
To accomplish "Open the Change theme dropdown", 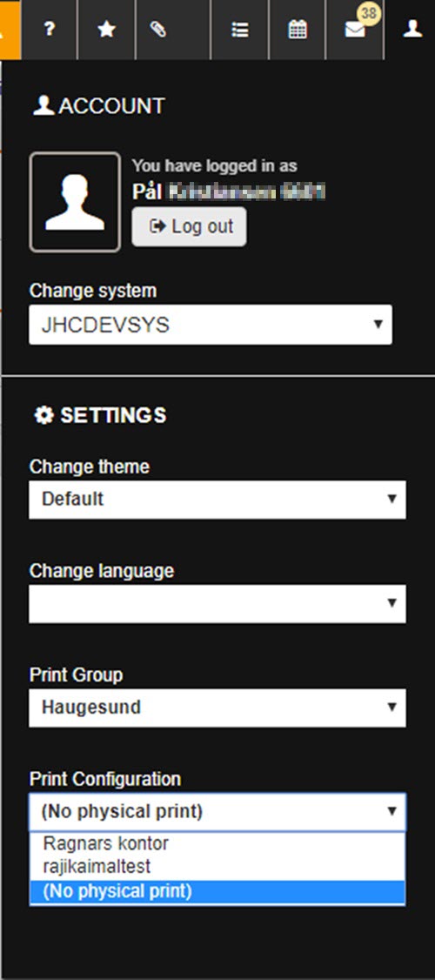I will (217, 500).
